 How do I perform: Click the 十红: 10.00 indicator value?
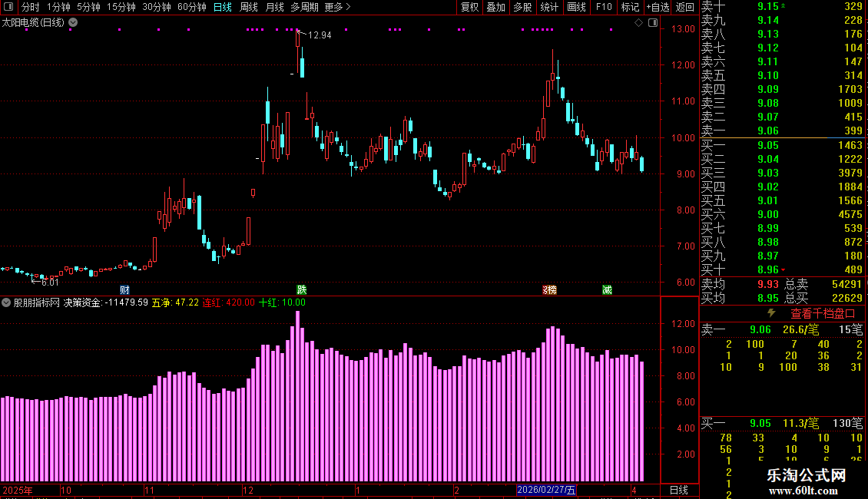pyautogui.click(x=283, y=302)
